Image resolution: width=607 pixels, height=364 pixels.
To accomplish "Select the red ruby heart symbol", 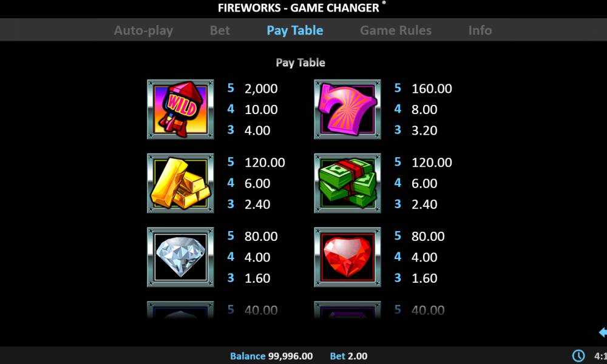I will click(x=348, y=257).
